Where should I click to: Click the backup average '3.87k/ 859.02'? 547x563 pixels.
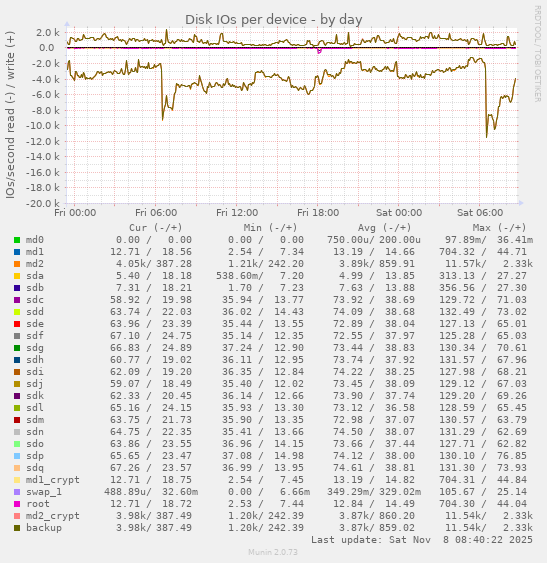[x=377, y=528]
